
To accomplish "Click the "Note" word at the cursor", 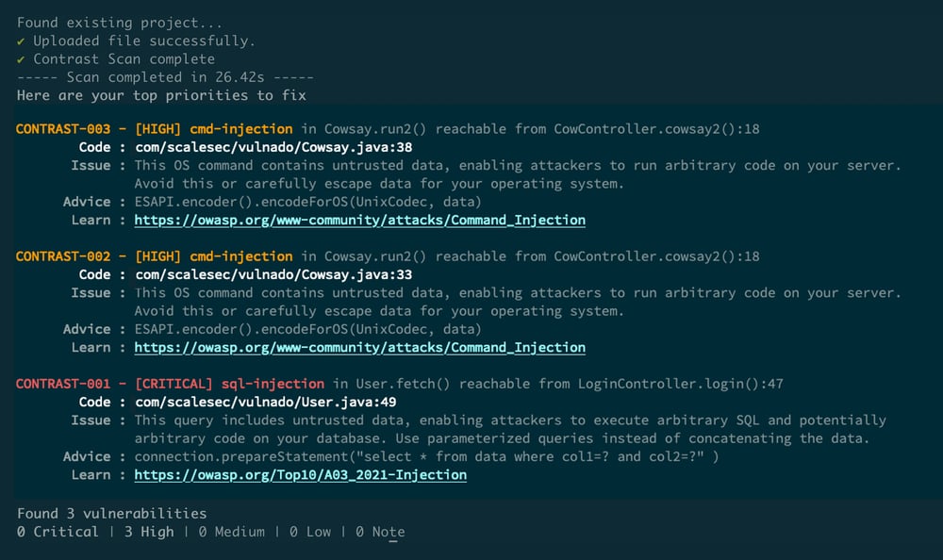I will [388, 532].
